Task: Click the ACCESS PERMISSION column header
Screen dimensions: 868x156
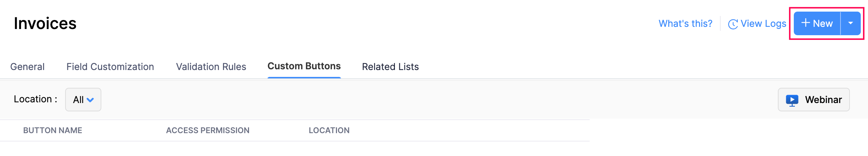Action: click(x=207, y=130)
